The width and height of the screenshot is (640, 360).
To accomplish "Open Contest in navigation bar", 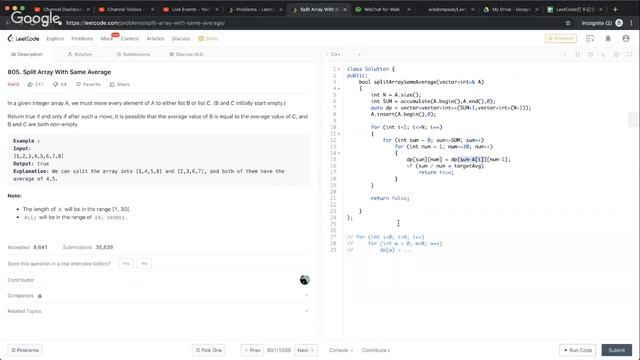I will tap(130, 38).
